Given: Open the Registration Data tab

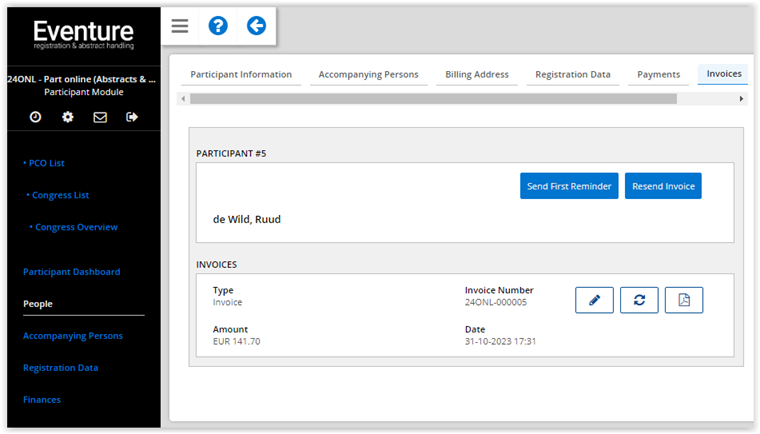Looking at the screenshot, I should [573, 75].
